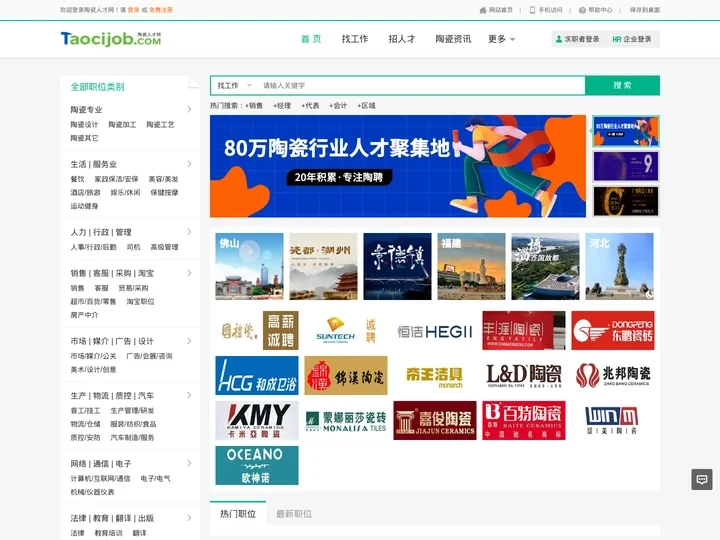Click the 保存到桌面 link

click(645, 10)
